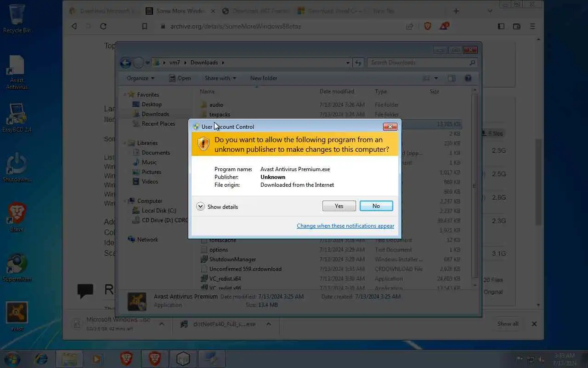Click the avast installer desktop icon

click(x=17, y=316)
